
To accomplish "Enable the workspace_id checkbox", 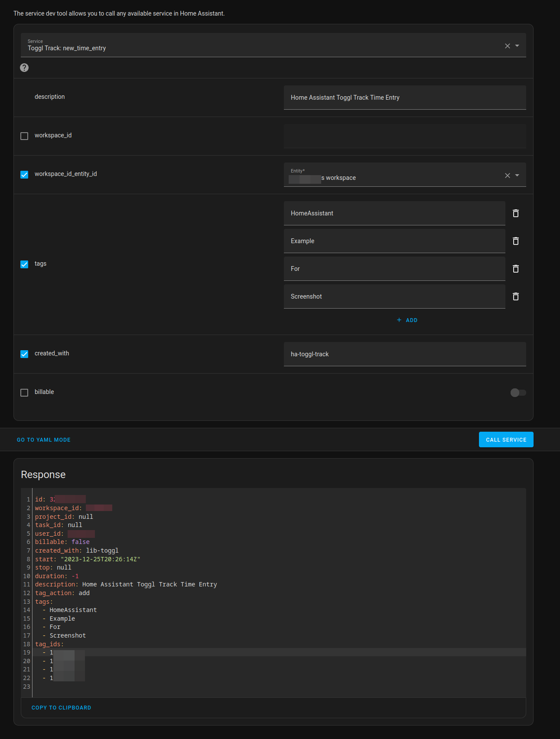I will (x=24, y=136).
